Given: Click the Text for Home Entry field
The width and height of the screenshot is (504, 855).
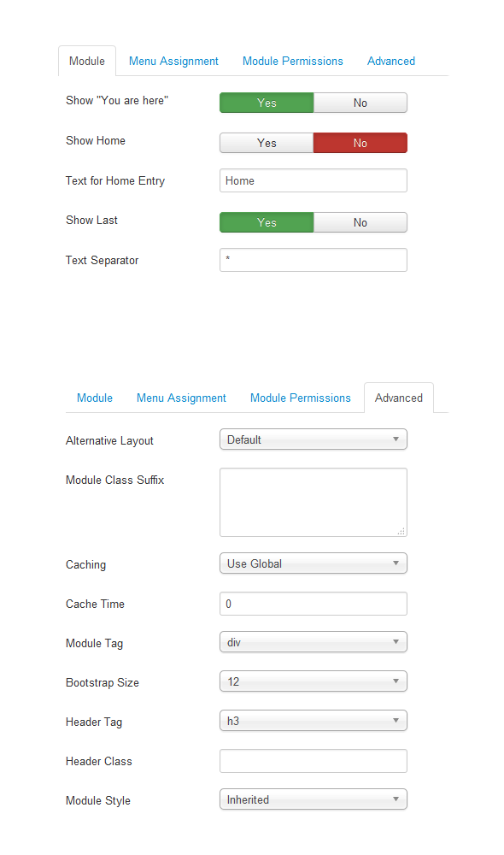Looking at the screenshot, I should (314, 180).
